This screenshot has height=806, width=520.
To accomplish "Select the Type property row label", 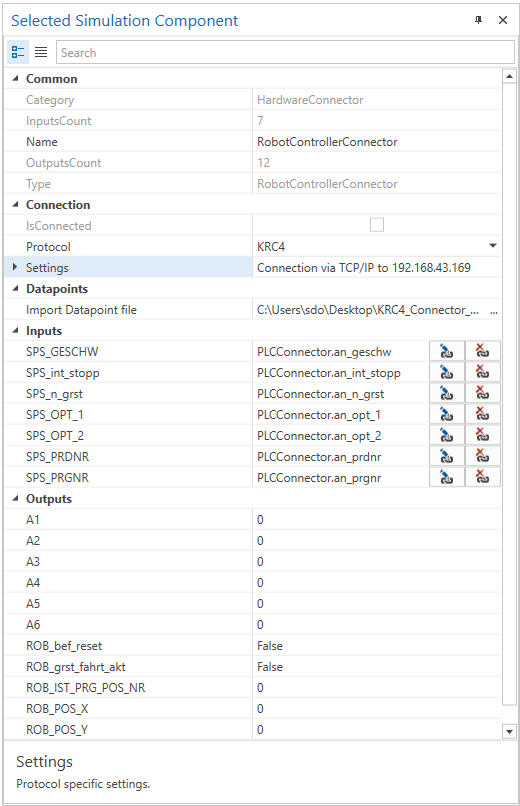I will pos(39,184).
